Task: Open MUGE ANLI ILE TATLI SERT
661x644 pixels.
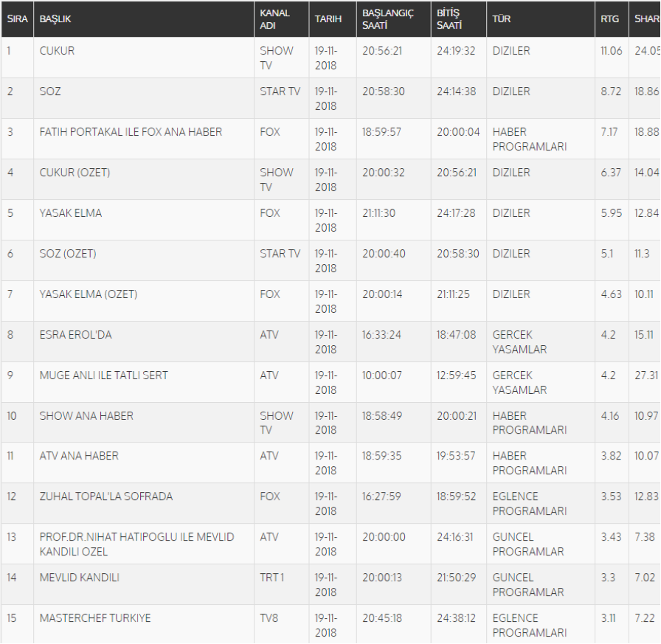Action: click(x=103, y=375)
